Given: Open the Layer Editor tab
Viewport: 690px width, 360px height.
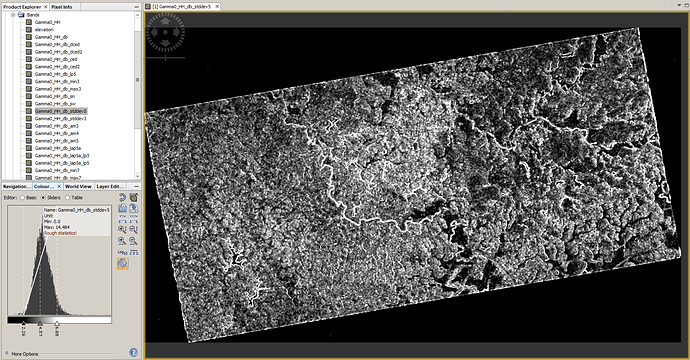Looking at the screenshot, I should coord(110,187).
